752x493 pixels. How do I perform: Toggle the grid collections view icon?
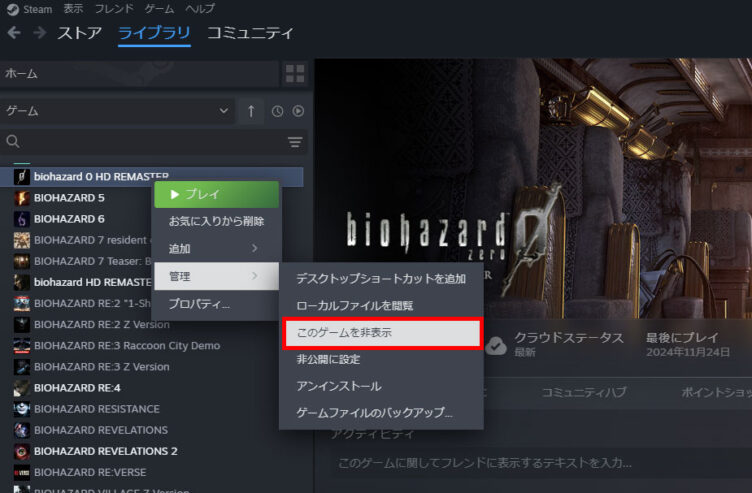pos(295,73)
